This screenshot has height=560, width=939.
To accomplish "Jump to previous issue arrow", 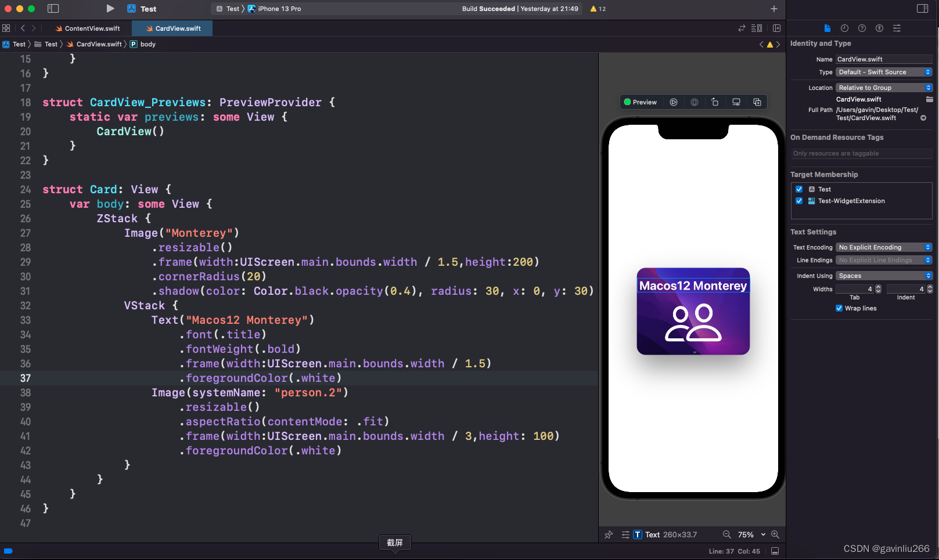I will point(761,44).
